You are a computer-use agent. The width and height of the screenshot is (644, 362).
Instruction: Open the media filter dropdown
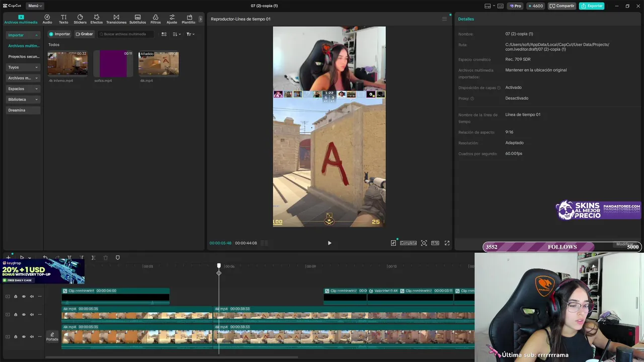click(190, 34)
